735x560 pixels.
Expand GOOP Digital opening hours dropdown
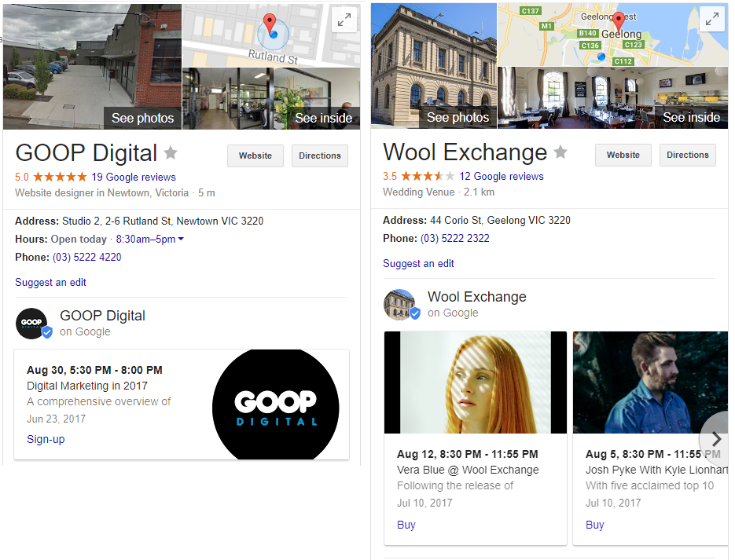181,239
